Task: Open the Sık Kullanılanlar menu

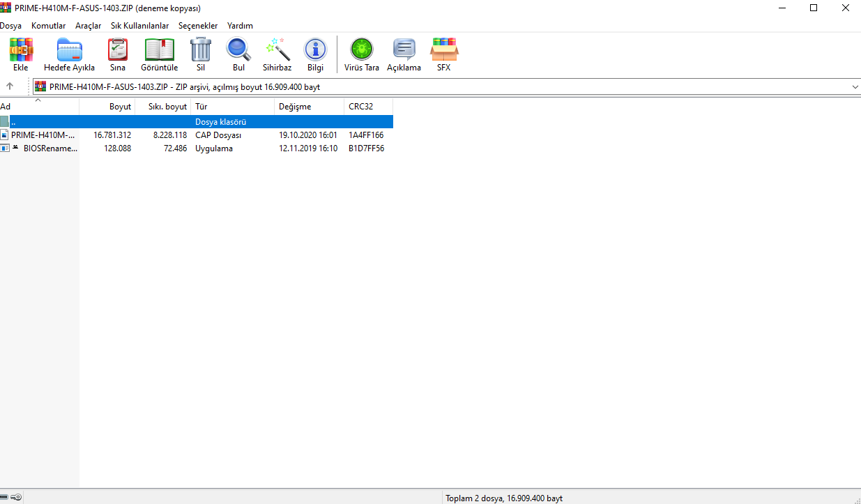Action: coord(139,25)
